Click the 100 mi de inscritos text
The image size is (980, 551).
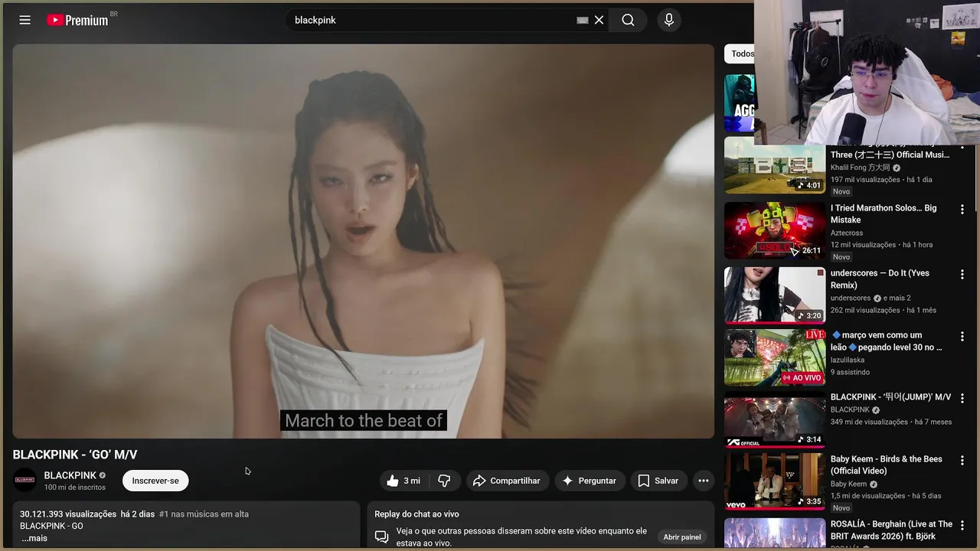pos(75,487)
